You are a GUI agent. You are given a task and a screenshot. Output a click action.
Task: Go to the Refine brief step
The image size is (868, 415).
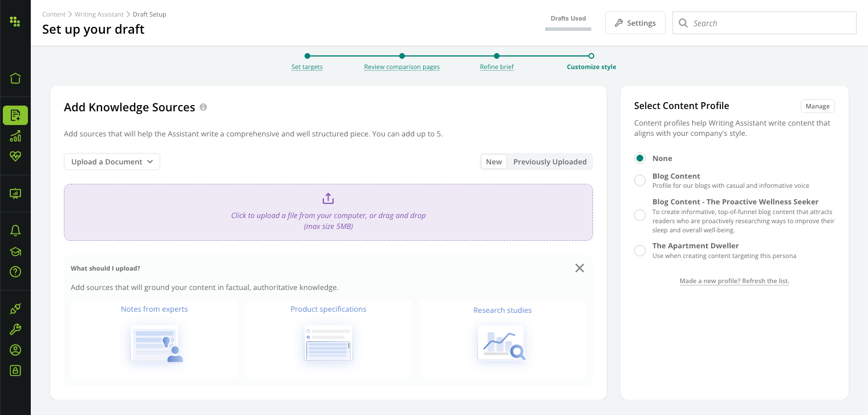(497, 67)
